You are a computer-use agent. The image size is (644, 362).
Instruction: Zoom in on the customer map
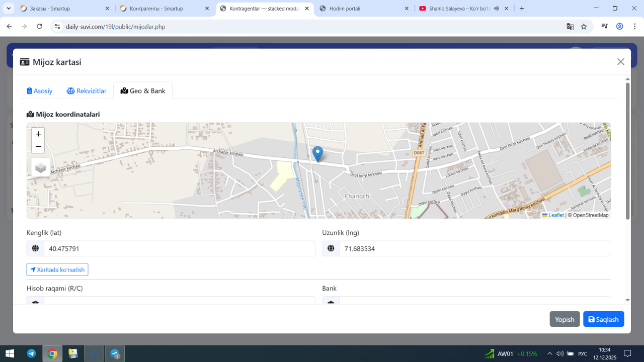click(x=38, y=134)
